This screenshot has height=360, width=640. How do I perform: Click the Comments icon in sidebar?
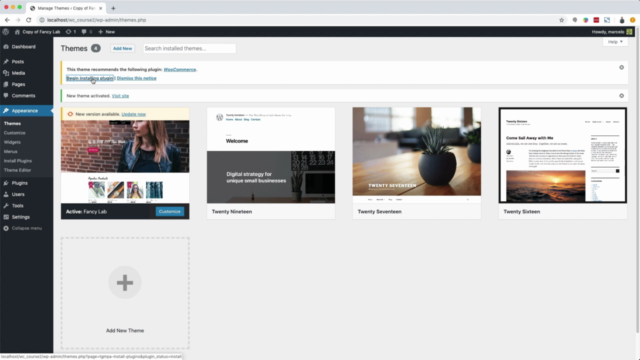coord(6,96)
